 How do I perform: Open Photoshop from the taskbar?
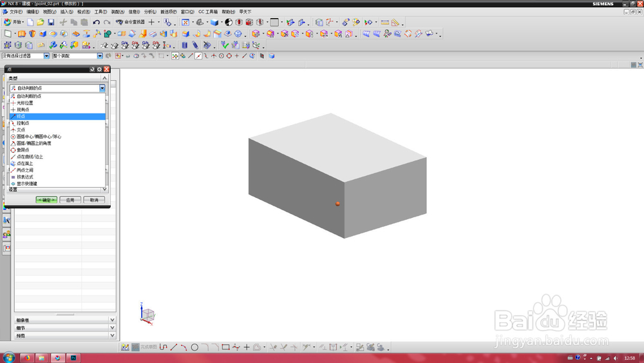coord(73,358)
